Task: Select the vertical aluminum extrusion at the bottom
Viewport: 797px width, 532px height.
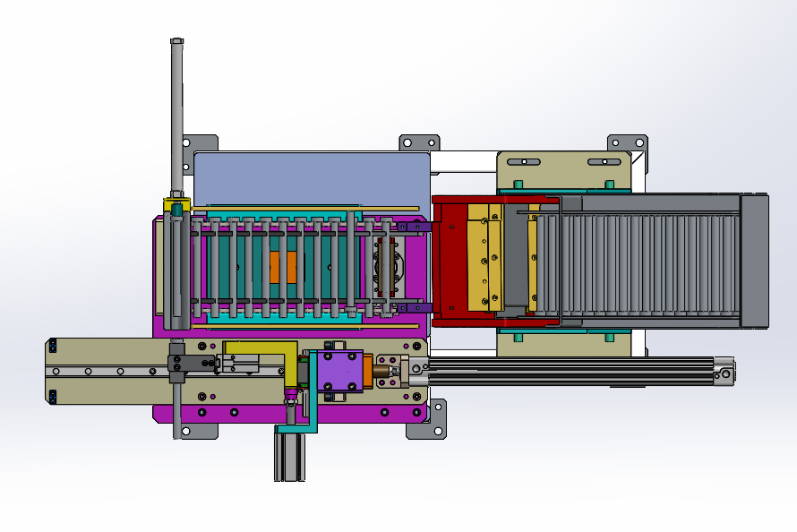Action: [290, 457]
